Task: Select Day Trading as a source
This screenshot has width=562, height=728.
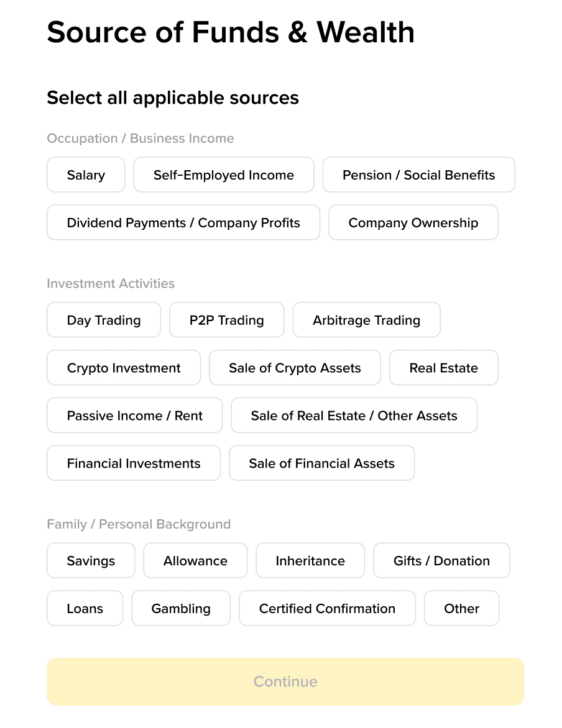Action: 104,321
